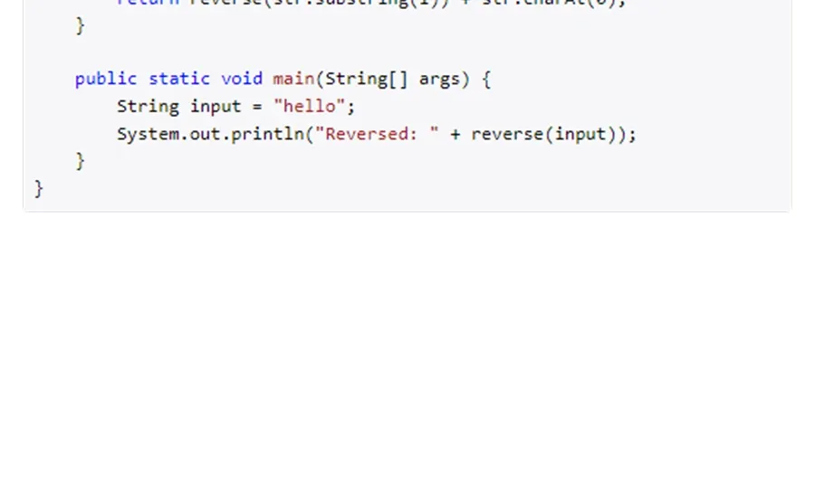Click "out" in System.out.println

click(x=205, y=135)
